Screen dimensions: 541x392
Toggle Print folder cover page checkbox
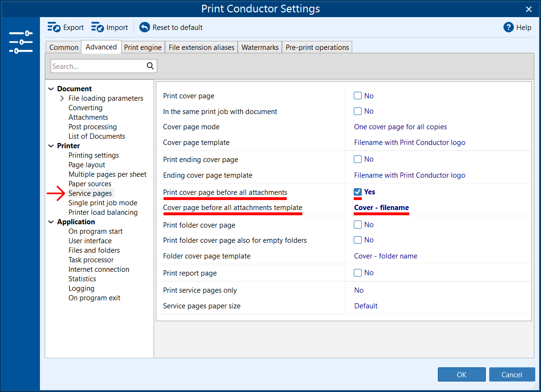358,225
